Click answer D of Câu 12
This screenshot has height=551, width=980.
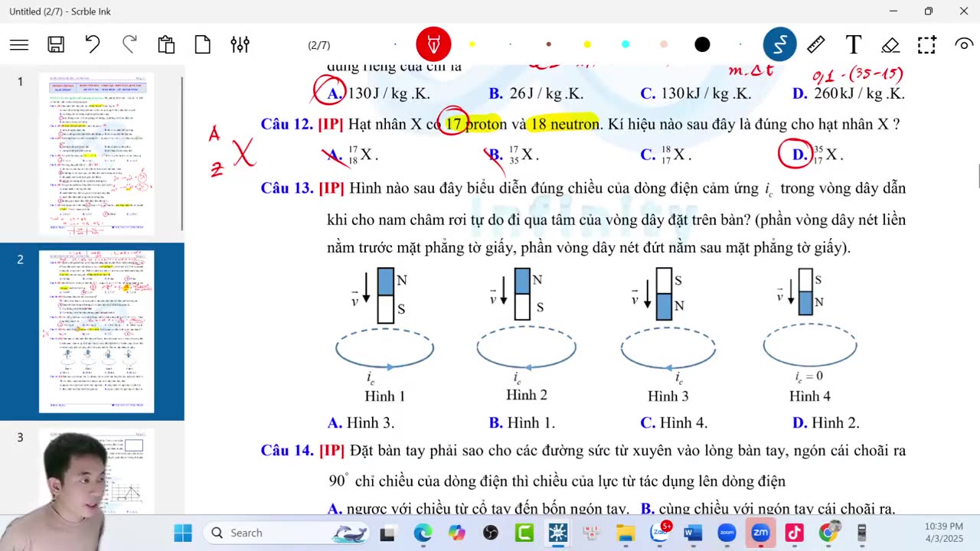[x=818, y=155]
